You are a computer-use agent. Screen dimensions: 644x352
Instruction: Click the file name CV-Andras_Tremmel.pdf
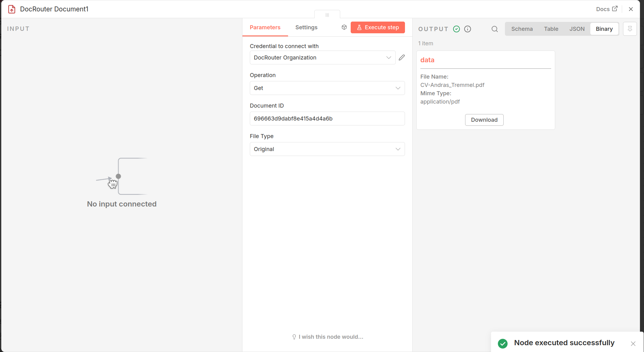452,85
